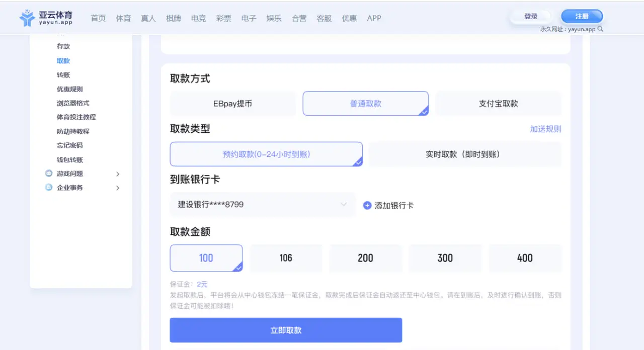This screenshot has width=644, height=350.
Task: Choose 实时取款（即时到账） type
Action: [x=465, y=154]
